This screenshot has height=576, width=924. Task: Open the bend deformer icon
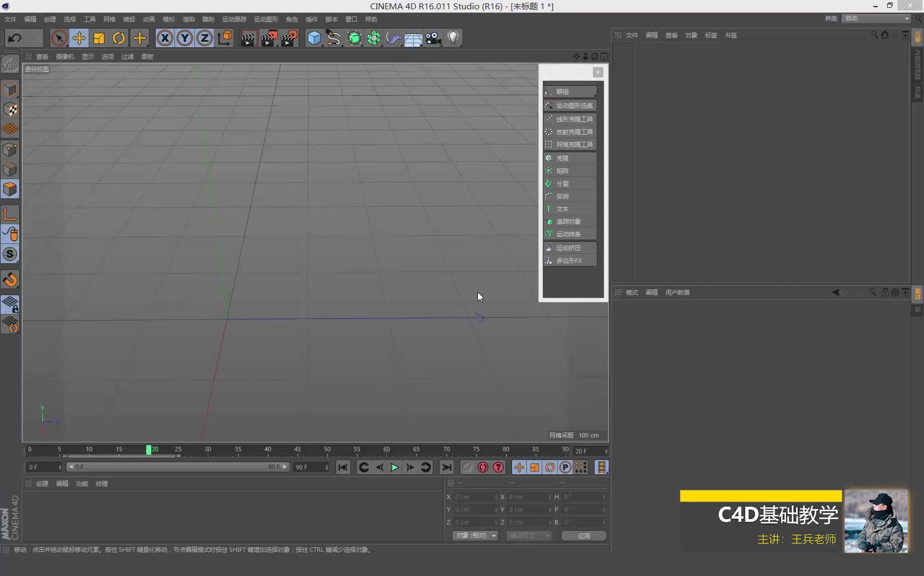394,38
